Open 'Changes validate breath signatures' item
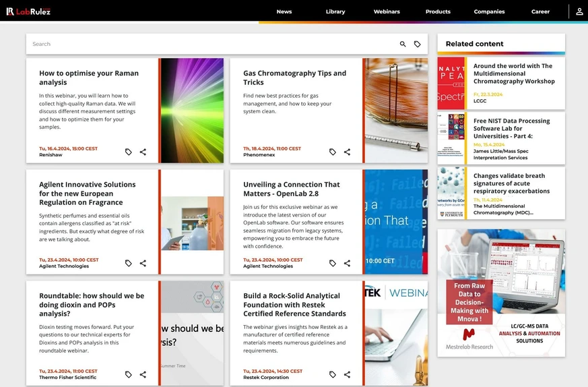588x387 pixels. click(511, 183)
